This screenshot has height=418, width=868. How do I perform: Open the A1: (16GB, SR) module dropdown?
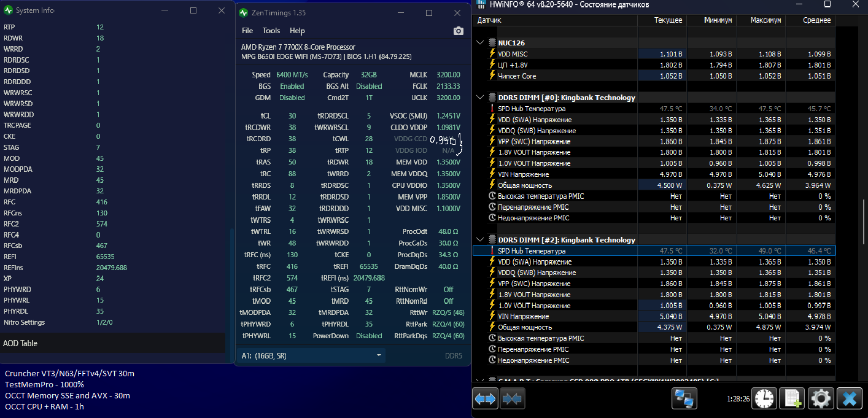tap(311, 355)
